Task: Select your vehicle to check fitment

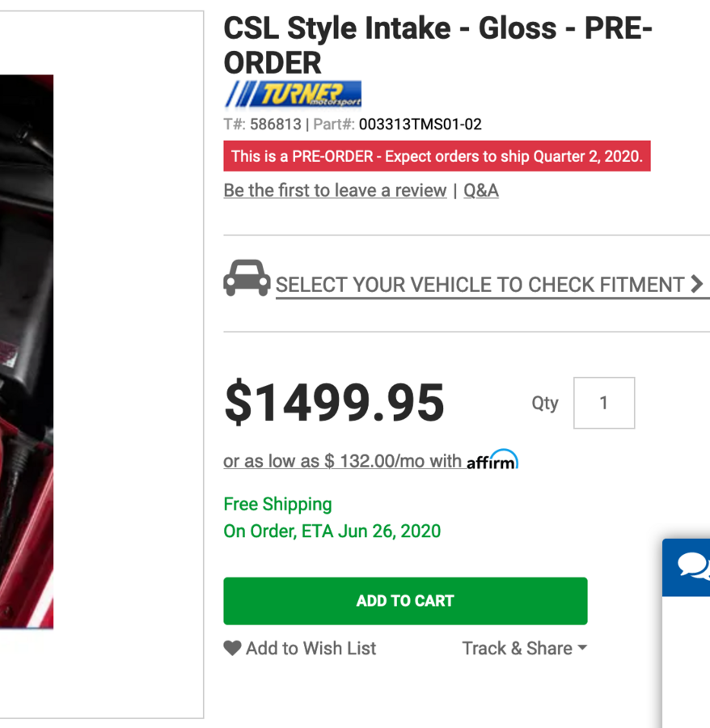Action: [x=480, y=285]
